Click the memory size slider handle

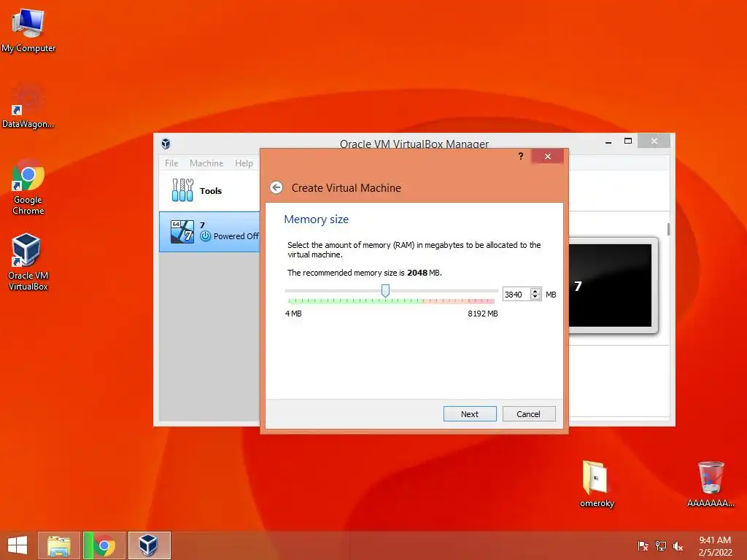385,290
